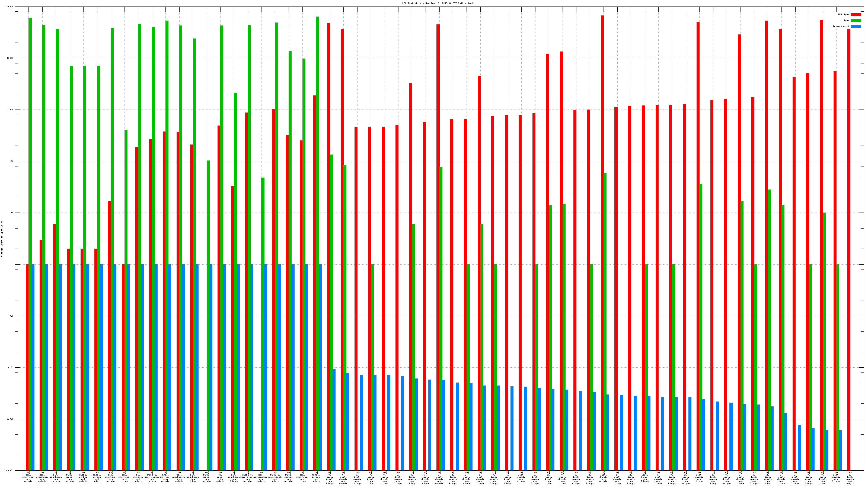Select the Score (0..1) legend text
This screenshot has width=868, height=488.
841,26
